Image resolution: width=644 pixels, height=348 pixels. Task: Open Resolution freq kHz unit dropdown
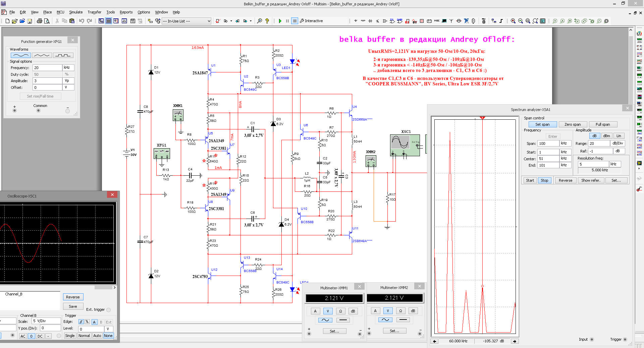pos(615,164)
